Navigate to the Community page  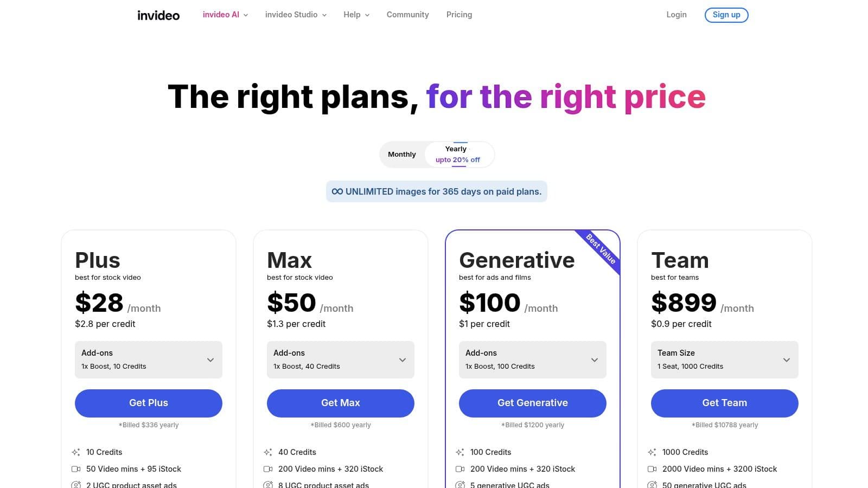coord(407,15)
